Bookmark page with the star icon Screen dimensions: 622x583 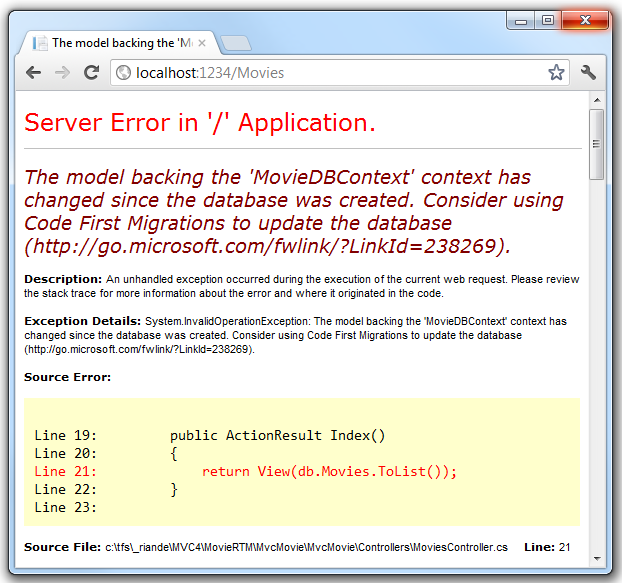[556, 73]
